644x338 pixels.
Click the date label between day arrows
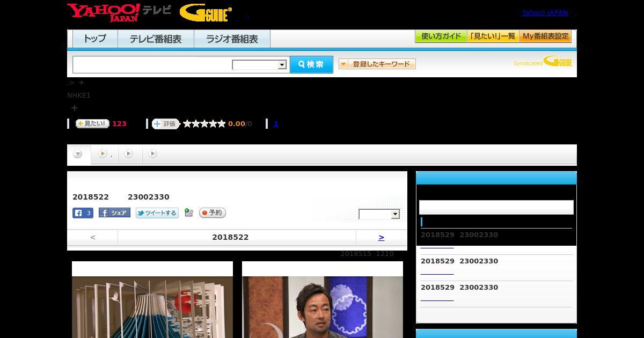point(230,237)
